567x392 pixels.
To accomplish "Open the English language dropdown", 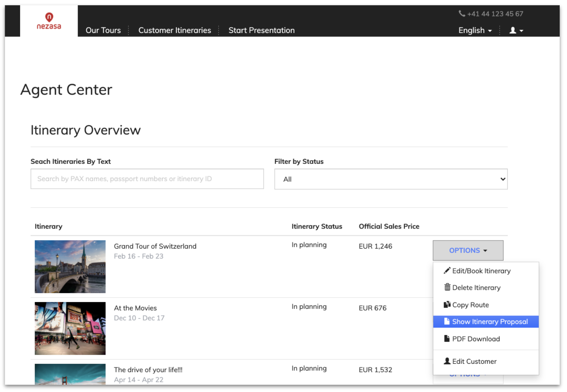I will click(x=475, y=30).
